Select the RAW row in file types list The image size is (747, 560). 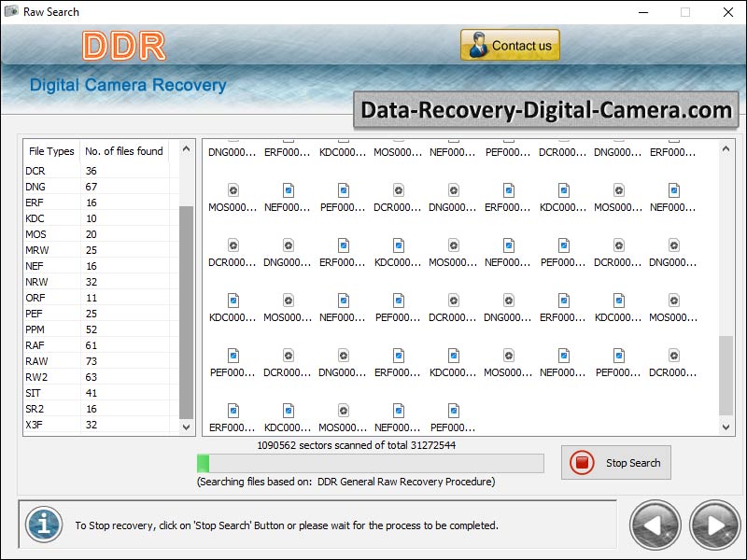pos(36,361)
